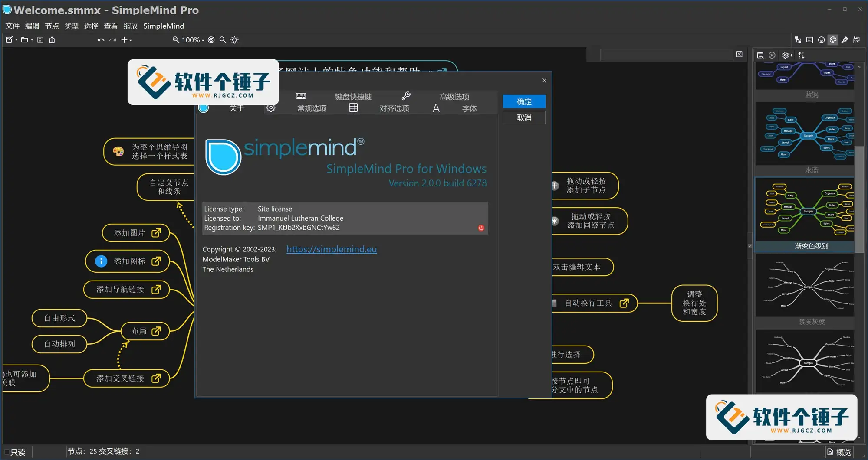Close the search bar with its X box
This screenshot has width=868, height=460.
(x=739, y=54)
